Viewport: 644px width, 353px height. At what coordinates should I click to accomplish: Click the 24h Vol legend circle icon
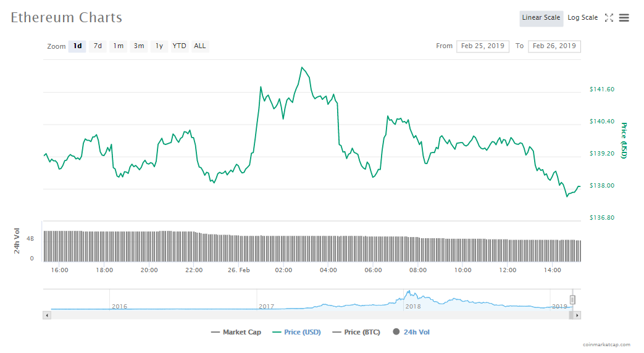(396, 332)
